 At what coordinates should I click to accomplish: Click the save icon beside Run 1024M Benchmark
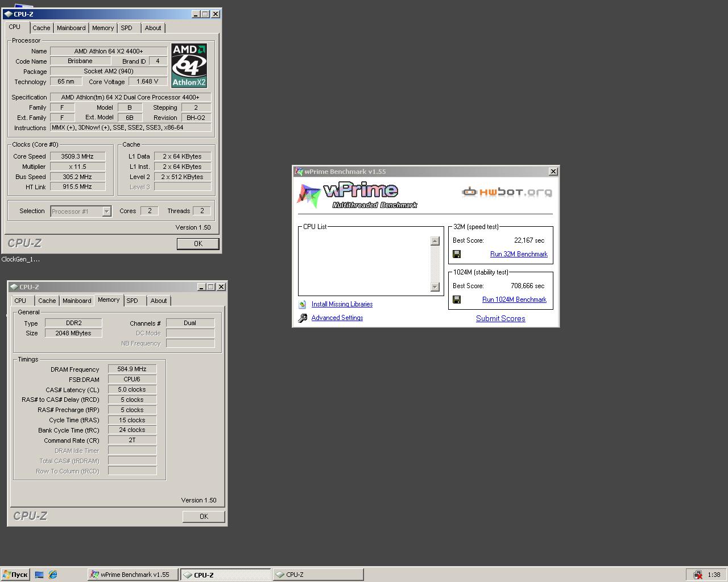tap(457, 300)
